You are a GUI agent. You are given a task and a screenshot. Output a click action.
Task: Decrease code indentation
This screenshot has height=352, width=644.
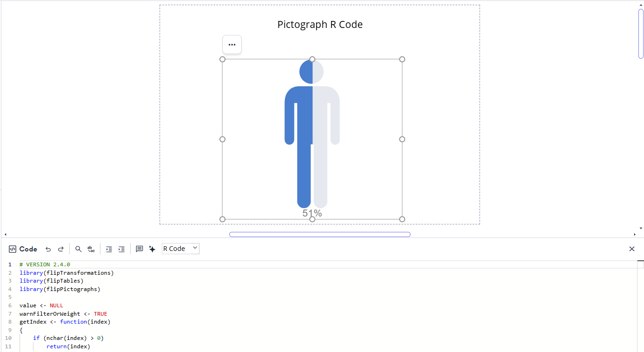click(109, 249)
